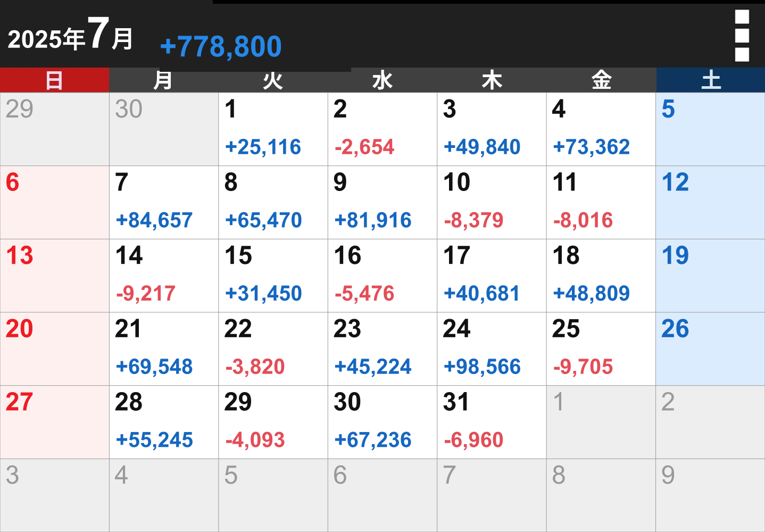Screen dimensions: 765x532
Task: Select July 24 showing +98,566
Action: pyautogui.click(x=492, y=349)
